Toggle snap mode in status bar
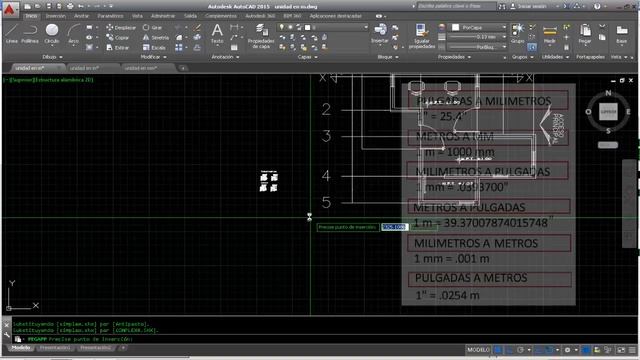The width and height of the screenshot is (640, 360). click(x=509, y=350)
